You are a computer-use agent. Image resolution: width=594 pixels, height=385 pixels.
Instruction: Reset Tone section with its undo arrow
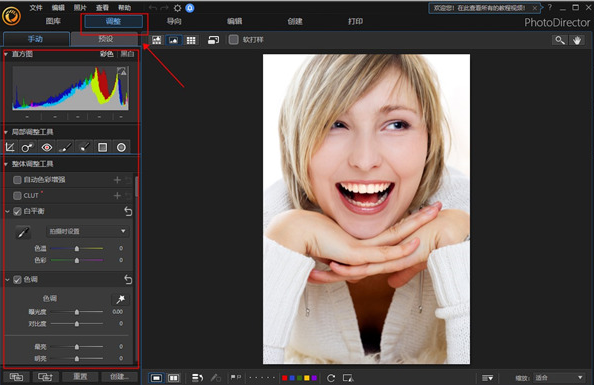128,280
